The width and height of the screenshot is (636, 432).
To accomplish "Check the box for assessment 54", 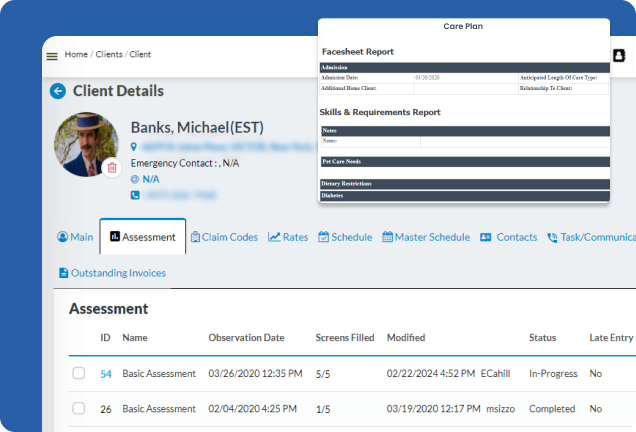I will tap(79, 374).
